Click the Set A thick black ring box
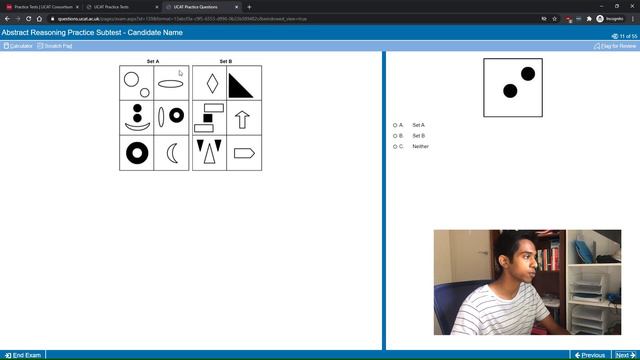 coord(137,153)
